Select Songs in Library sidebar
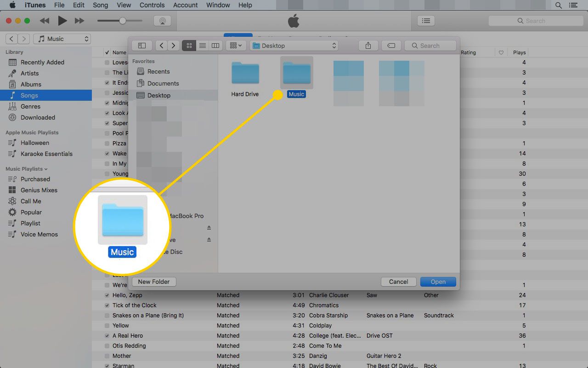 point(46,95)
